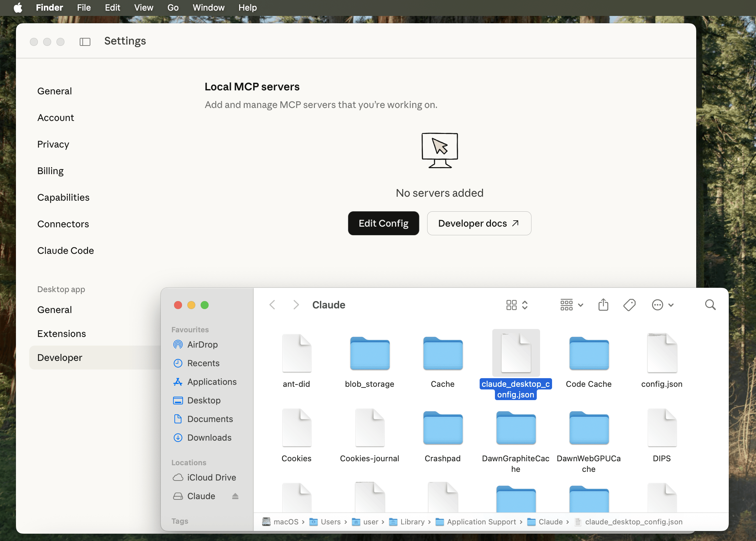Eject the Claude volume from the sidebar

235,496
